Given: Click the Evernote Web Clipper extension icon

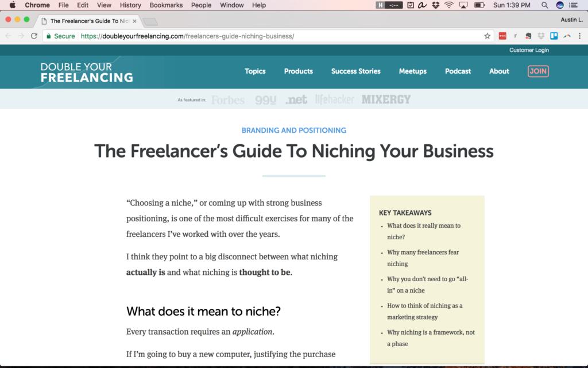Looking at the screenshot, I should (528, 36).
